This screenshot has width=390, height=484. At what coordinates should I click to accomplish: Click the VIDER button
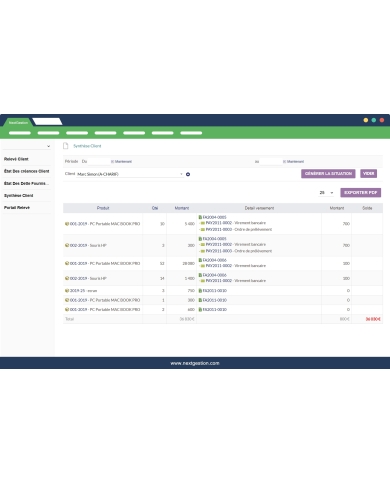coord(369,174)
